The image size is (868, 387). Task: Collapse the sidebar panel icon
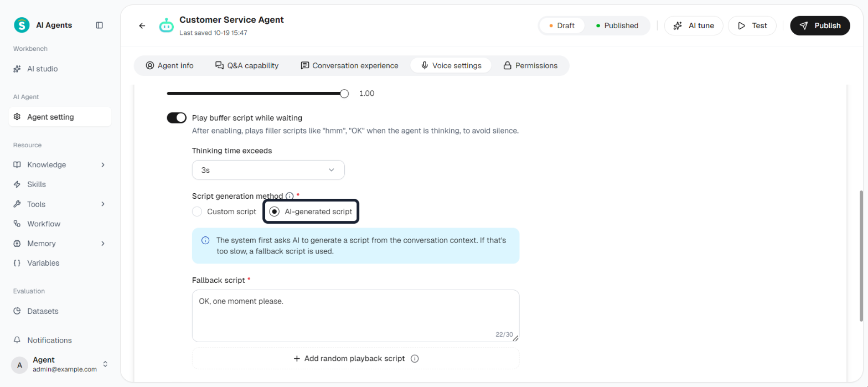tap(100, 25)
